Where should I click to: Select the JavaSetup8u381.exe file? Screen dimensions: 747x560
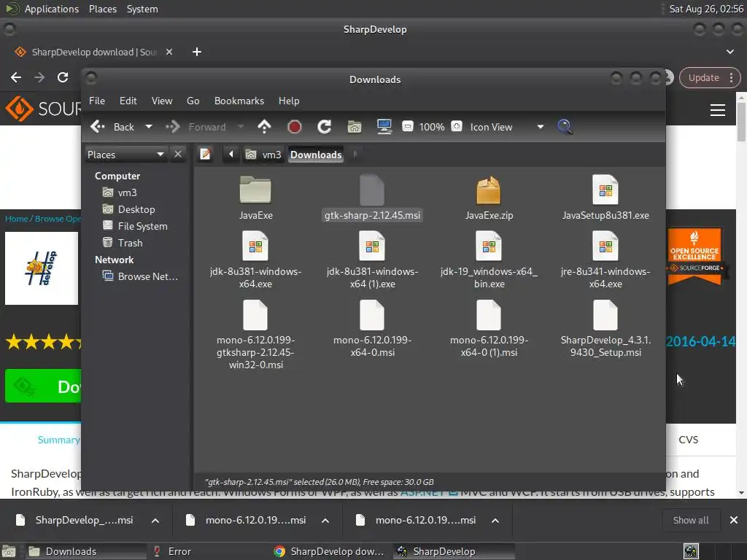click(x=605, y=198)
